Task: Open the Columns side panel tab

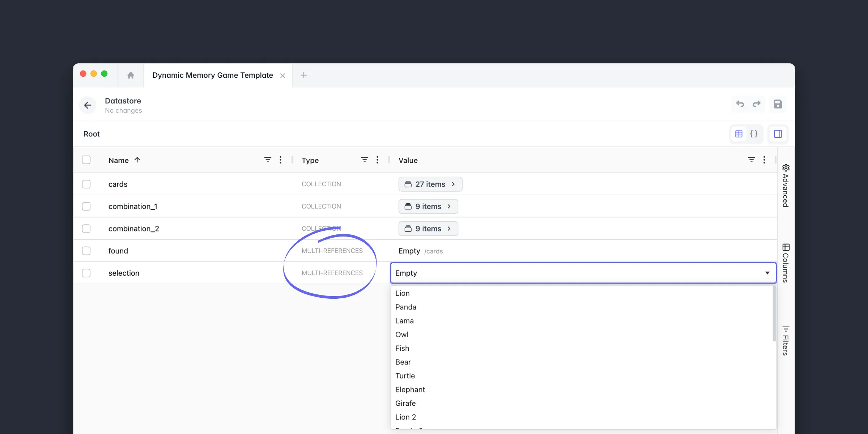Action: click(x=786, y=263)
